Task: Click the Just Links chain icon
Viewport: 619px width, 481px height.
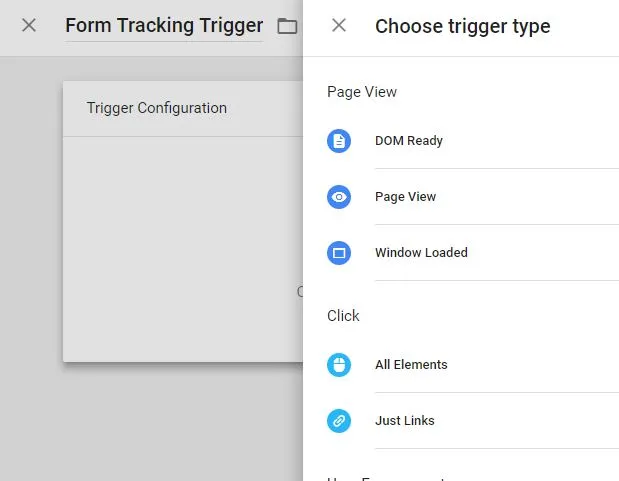Action: click(x=339, y=421)
